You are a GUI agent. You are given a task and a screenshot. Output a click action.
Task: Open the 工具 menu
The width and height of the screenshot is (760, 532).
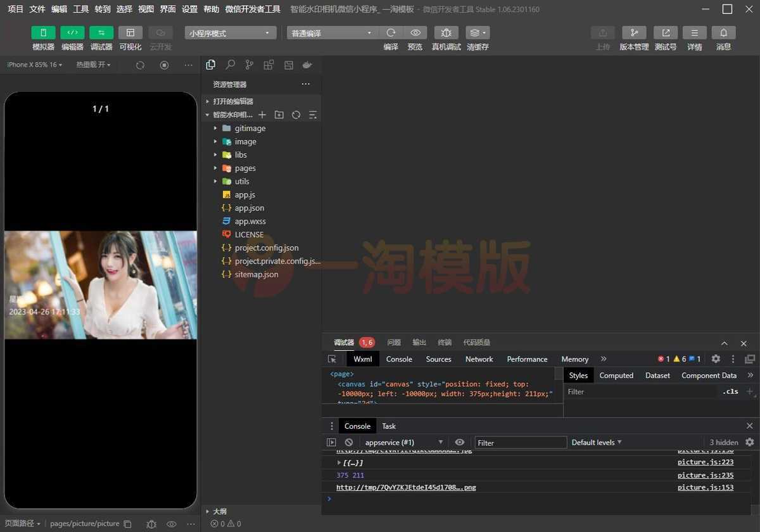point(81,9)
